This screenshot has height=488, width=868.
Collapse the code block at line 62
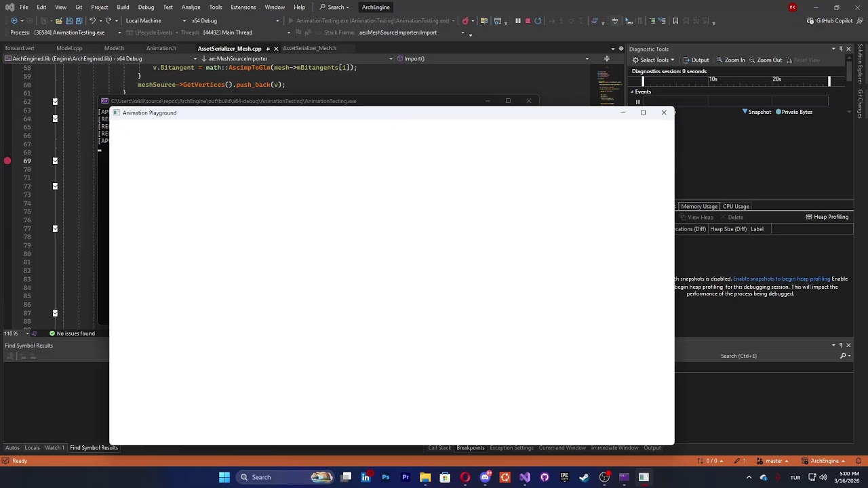55,102
